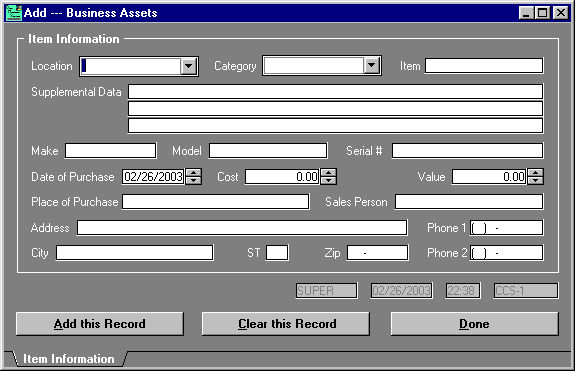Click the second Supplemental Data line
575x371 pixels.
coord(335,109)
